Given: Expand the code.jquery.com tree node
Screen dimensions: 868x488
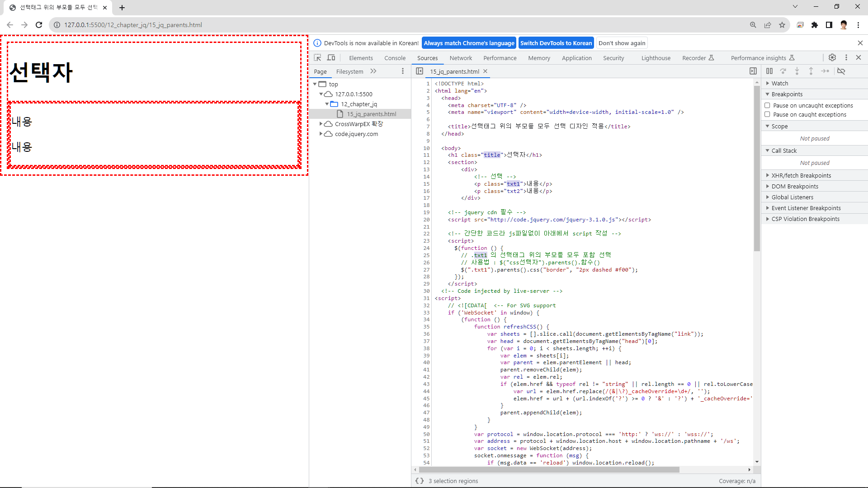Looking at the screenshot, I should 321,134.
